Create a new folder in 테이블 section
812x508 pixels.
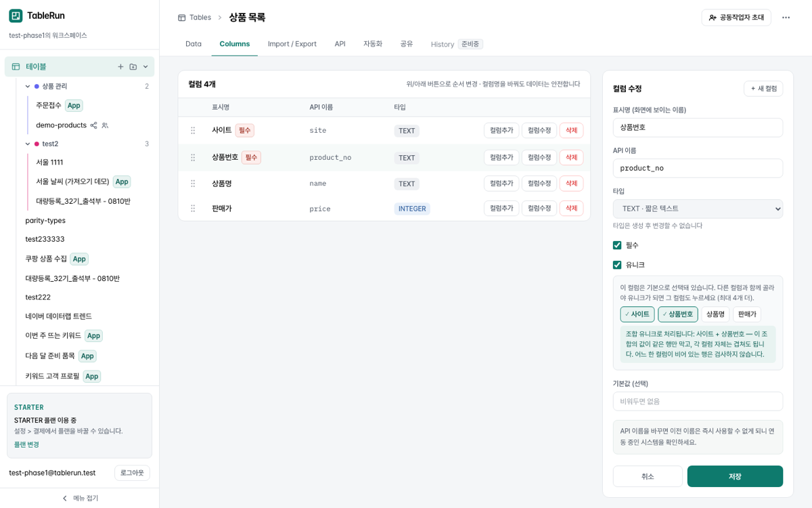[x=133, y=66]
